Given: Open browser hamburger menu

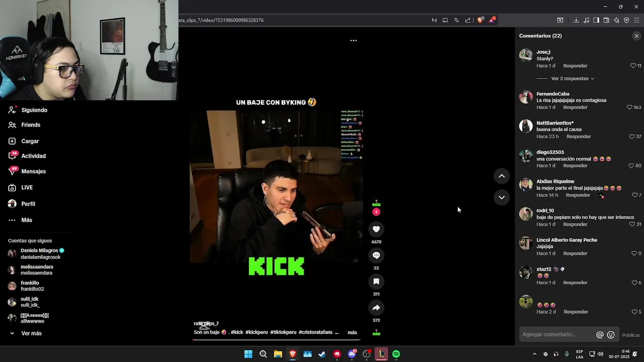Looking at the screenshot, I should [636, 20].
